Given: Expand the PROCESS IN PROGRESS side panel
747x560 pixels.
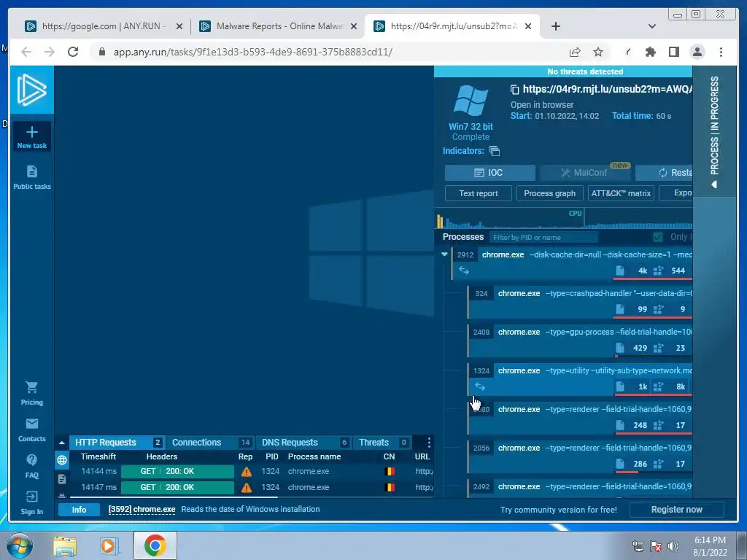Looking at the screenshot, I should [x=714, y=131].
